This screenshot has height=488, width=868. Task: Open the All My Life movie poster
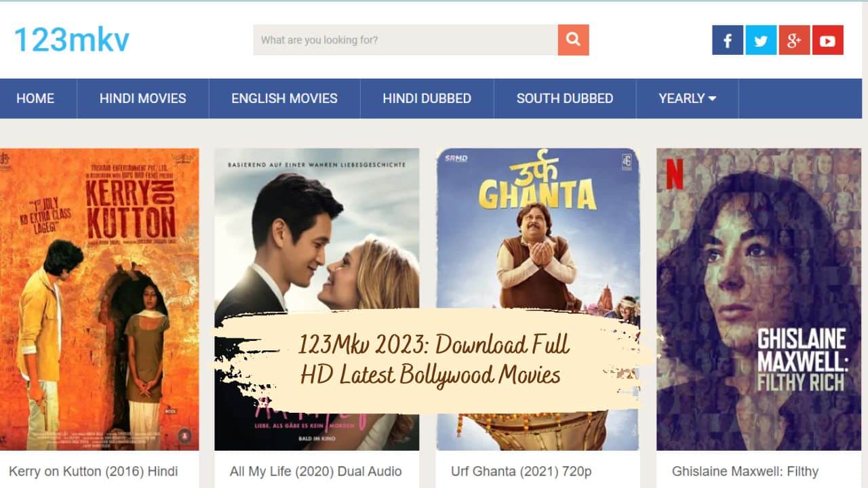tap(317, 299)
